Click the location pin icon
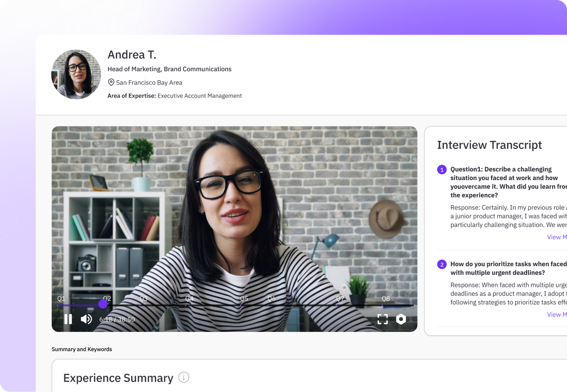567x392 pixels. click(111, 83)
